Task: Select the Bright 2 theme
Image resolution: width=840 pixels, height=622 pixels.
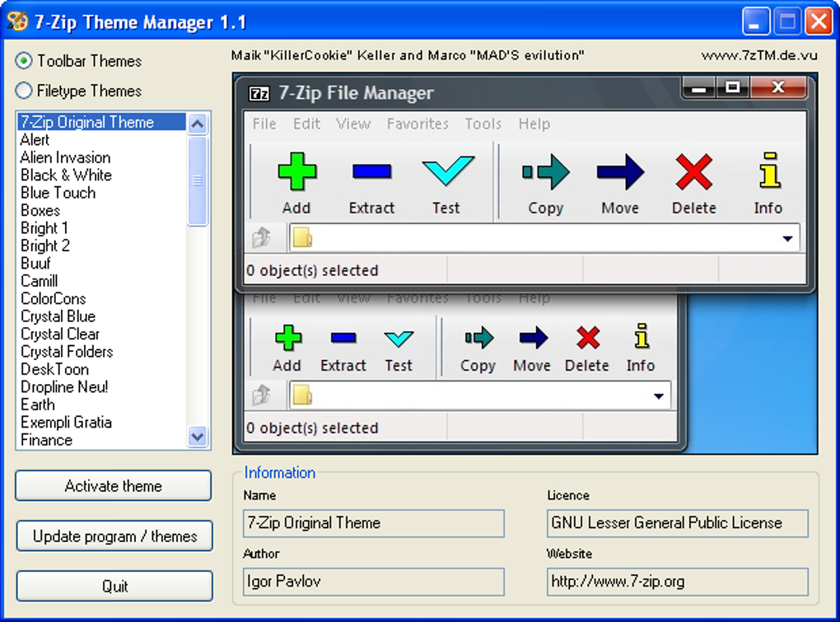Action: pyautogui.click(x=102, y=246)
